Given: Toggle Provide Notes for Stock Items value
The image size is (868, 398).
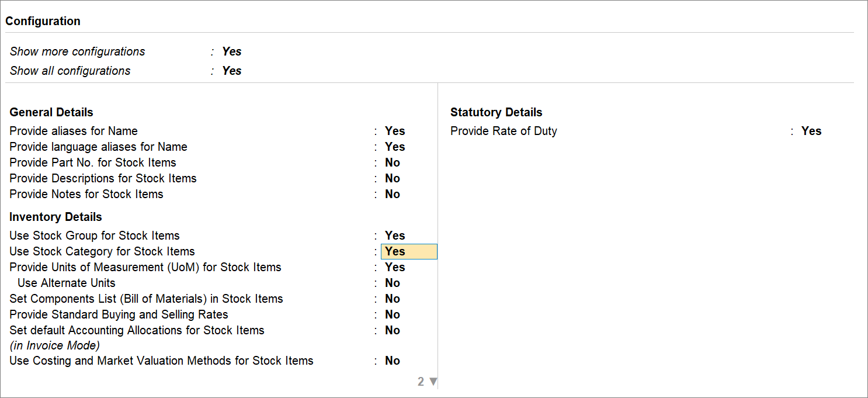Looking at the screenshot, I should coord(393,194).
